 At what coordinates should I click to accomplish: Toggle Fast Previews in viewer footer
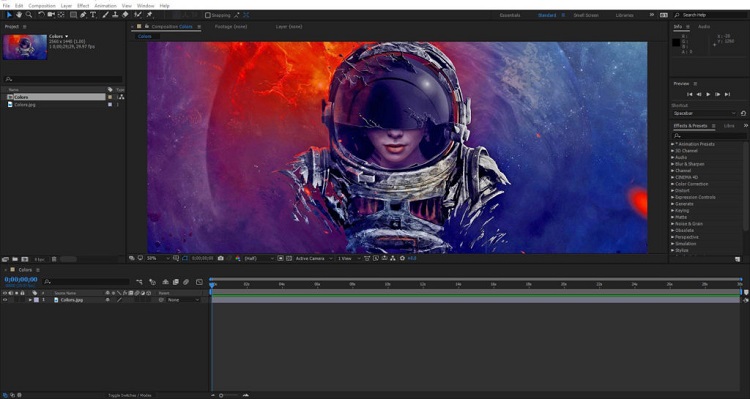pos(376,258)
